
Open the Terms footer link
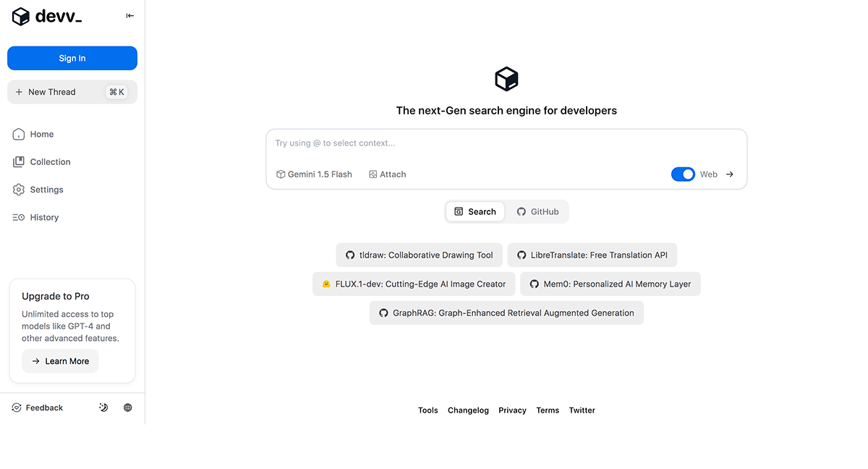click(x=548, y=410)
